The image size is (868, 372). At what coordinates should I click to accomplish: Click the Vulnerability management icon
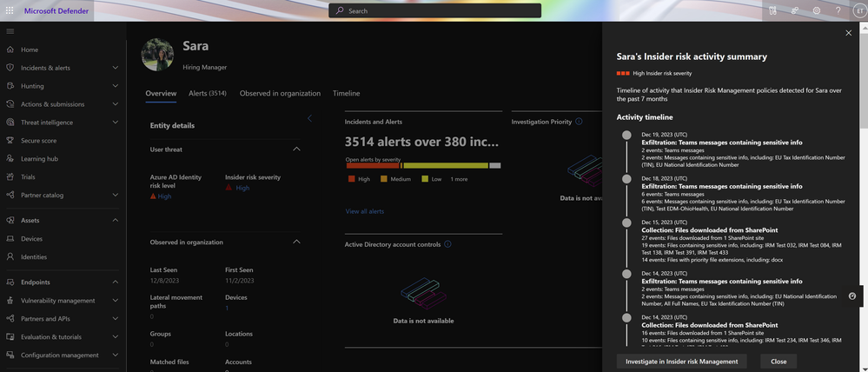10,300
